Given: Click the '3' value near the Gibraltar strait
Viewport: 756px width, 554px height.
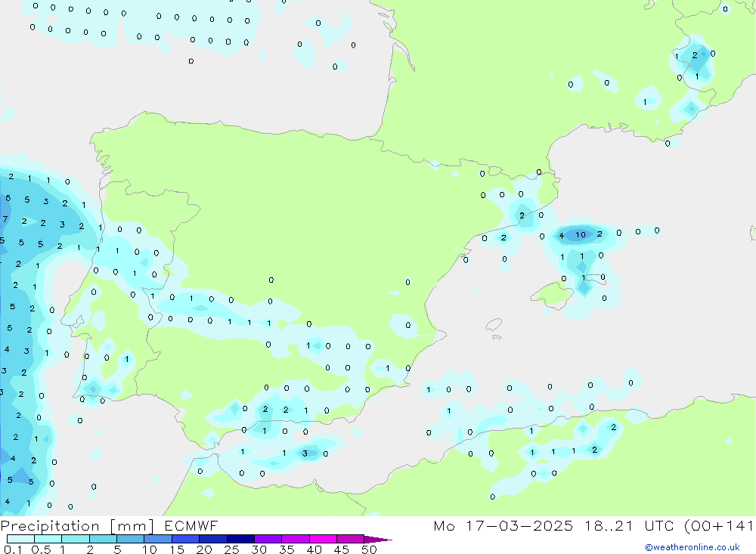Looking at the screenshot, I should click(x=304, y=453).
